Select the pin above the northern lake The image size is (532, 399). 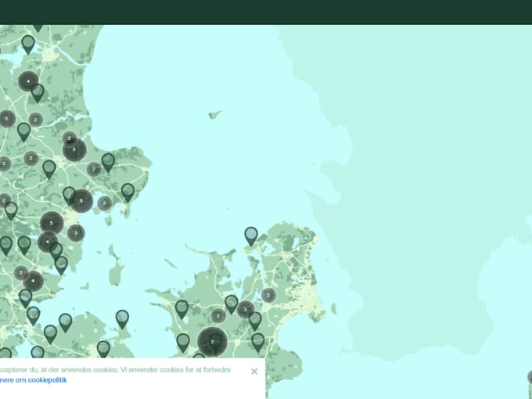coord(28,44)
